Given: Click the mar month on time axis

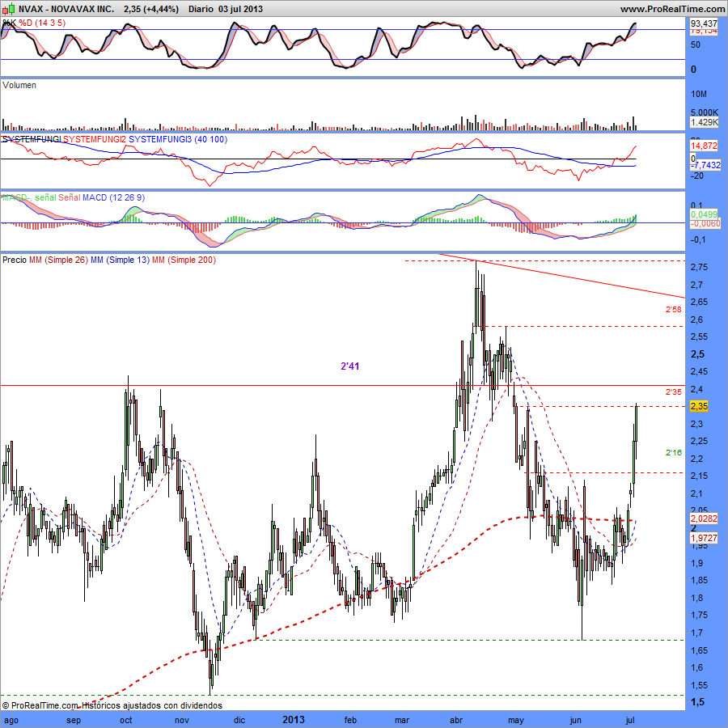Looking at the screenshot, I should tap(402, 721).
